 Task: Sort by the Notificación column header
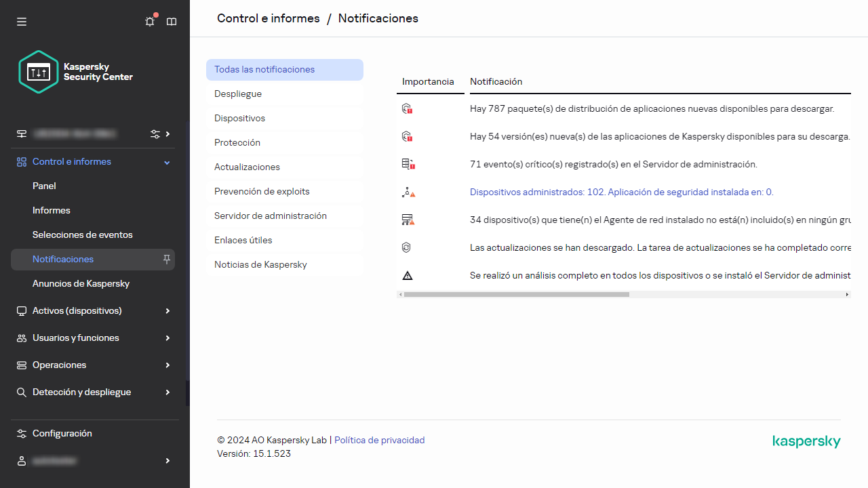[496, 81]
